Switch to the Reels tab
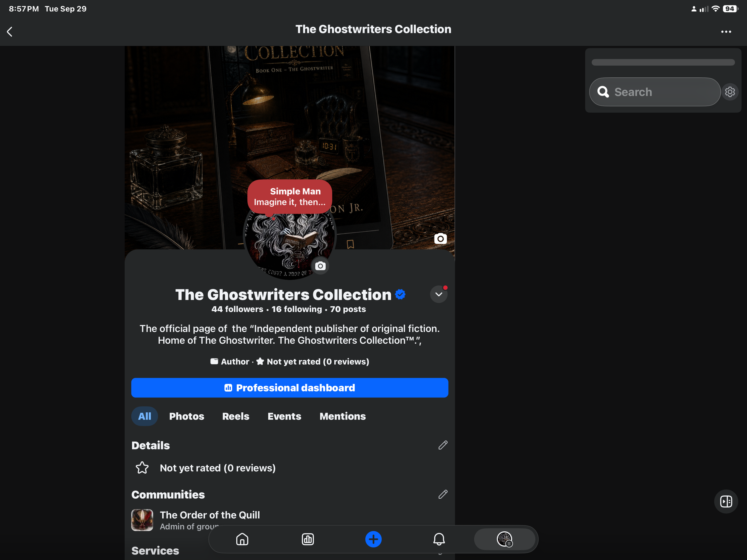Screen dimensions: 747x560 [x=236, y=416]
